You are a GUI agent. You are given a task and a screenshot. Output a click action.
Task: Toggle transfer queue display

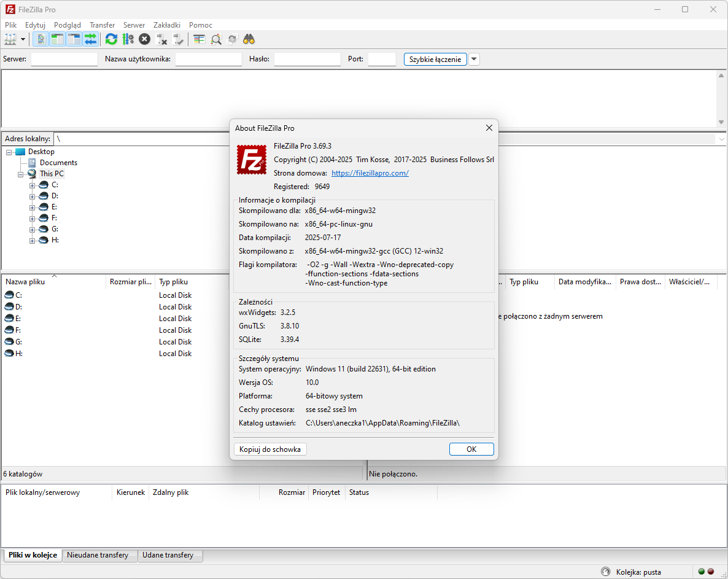coord(90,39)
